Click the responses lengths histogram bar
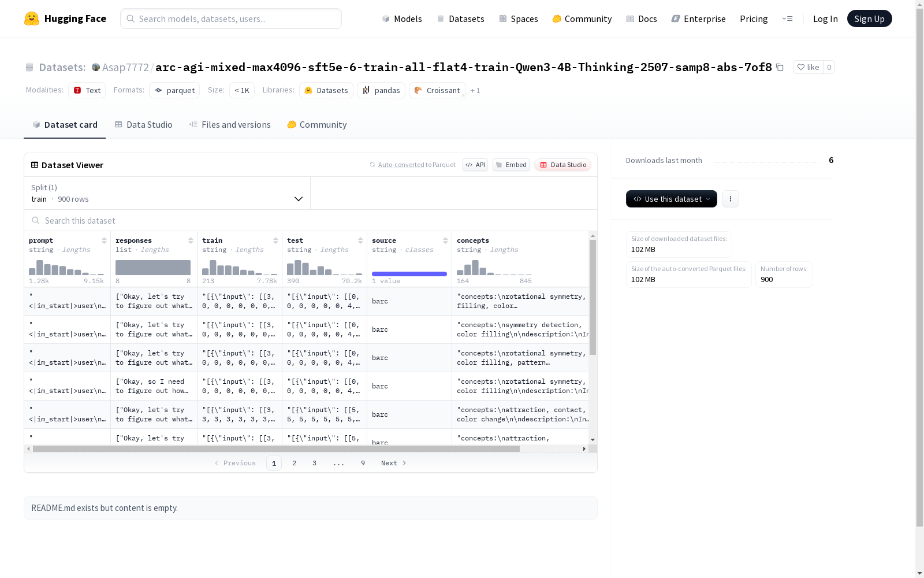 pyautogui.click(x=153, y=268)
